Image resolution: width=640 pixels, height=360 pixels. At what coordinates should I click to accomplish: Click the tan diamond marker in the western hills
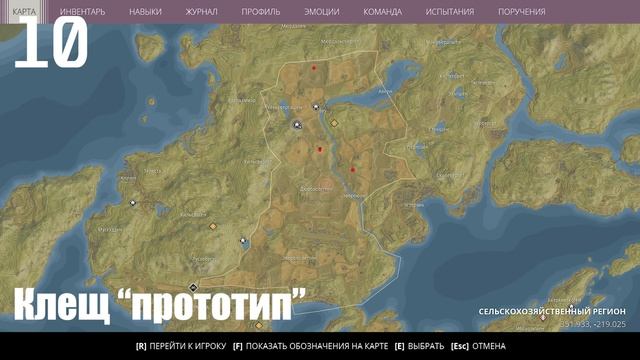pos(213,226)
